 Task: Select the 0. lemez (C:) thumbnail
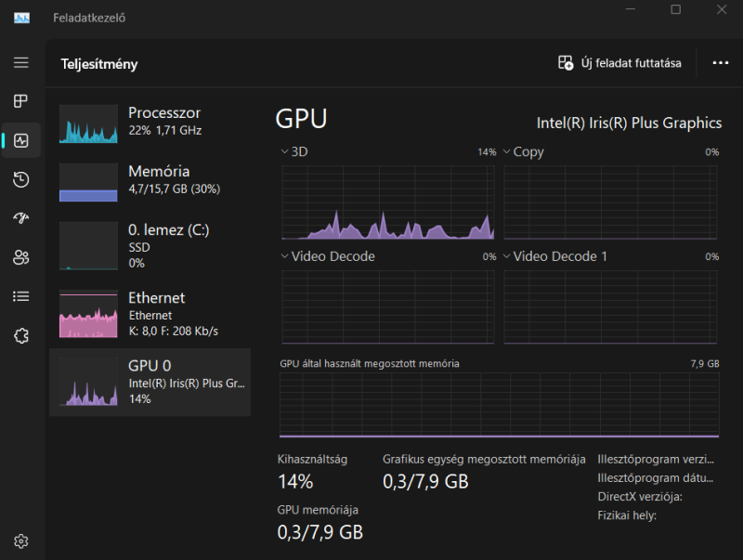click(x=88, y=245)
